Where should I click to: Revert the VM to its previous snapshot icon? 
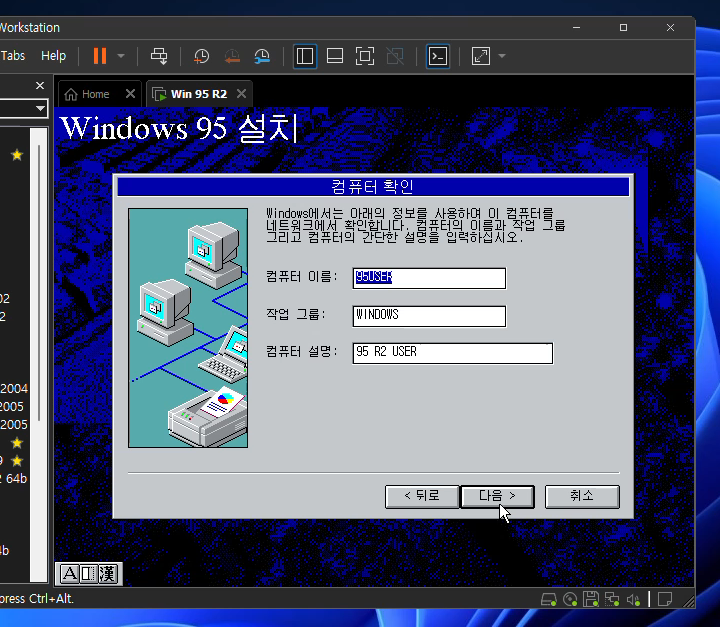(x=232, y=56)
